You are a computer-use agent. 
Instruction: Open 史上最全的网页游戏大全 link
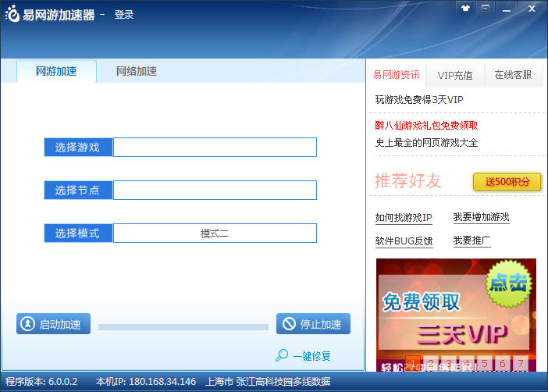tap(426, 143)
